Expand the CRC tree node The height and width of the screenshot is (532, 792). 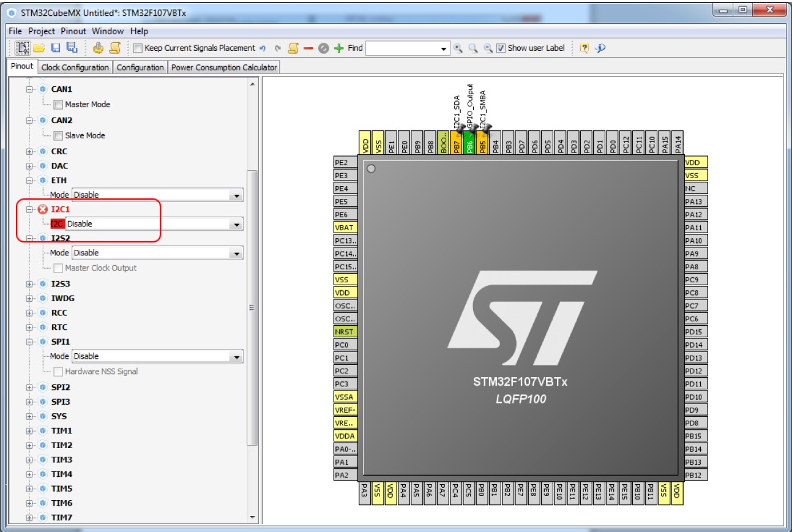pos(29,151)
